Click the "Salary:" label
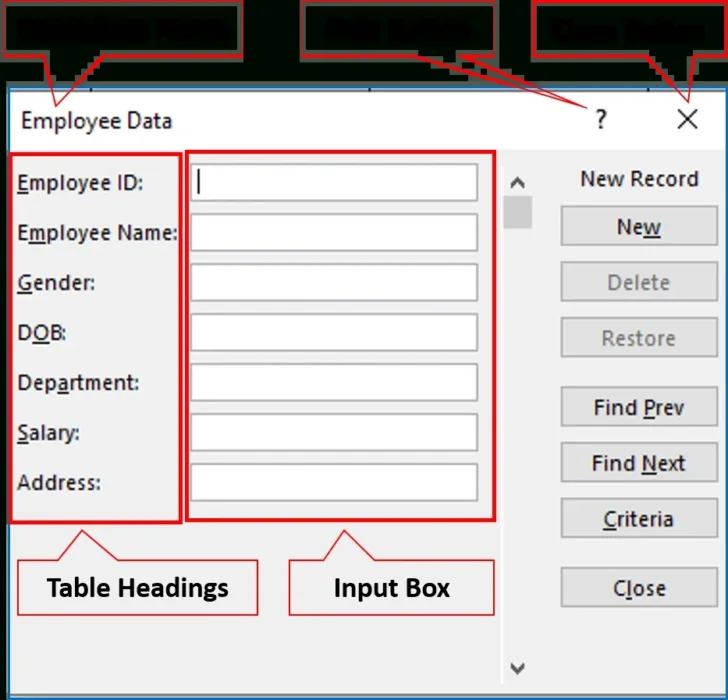This screenshot has width=728, height=700. coord(48,434)
